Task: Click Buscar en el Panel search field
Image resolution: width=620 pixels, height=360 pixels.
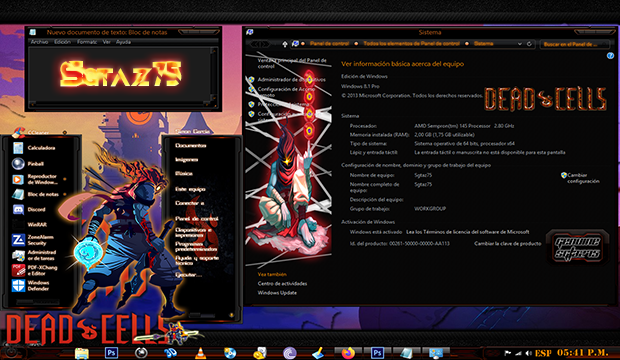Action: [x=574, y=44]
